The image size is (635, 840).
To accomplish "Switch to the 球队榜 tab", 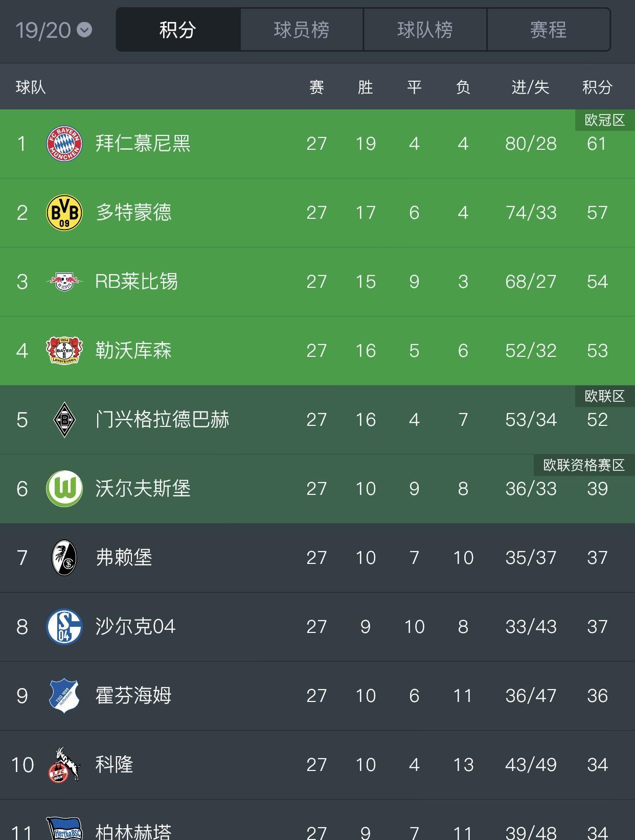I will pyautogui.click(x=425, y=30).
